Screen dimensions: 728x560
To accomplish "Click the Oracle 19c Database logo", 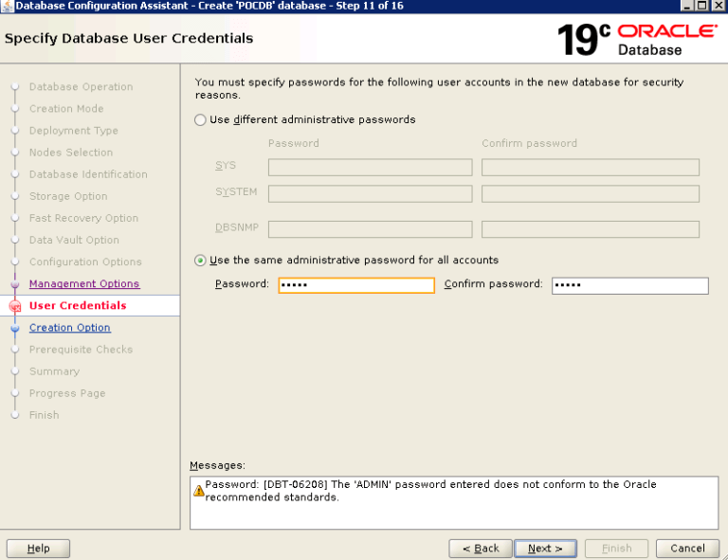I will (636, 39).
